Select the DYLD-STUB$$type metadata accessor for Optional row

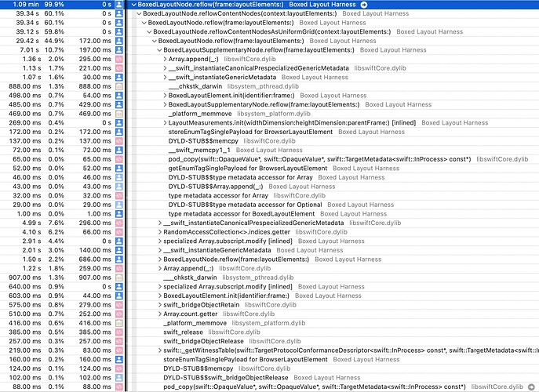click(270, 205)
